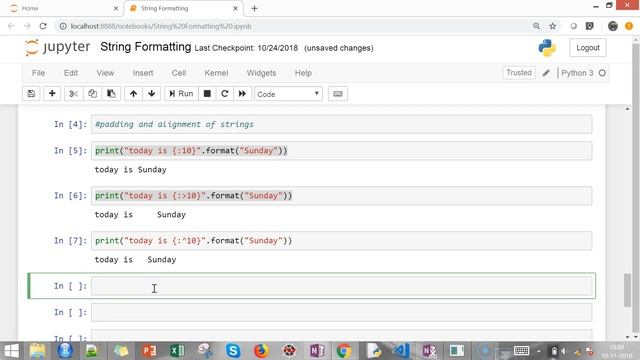Click the zoom magnifier in address bar

pos(536,26)
